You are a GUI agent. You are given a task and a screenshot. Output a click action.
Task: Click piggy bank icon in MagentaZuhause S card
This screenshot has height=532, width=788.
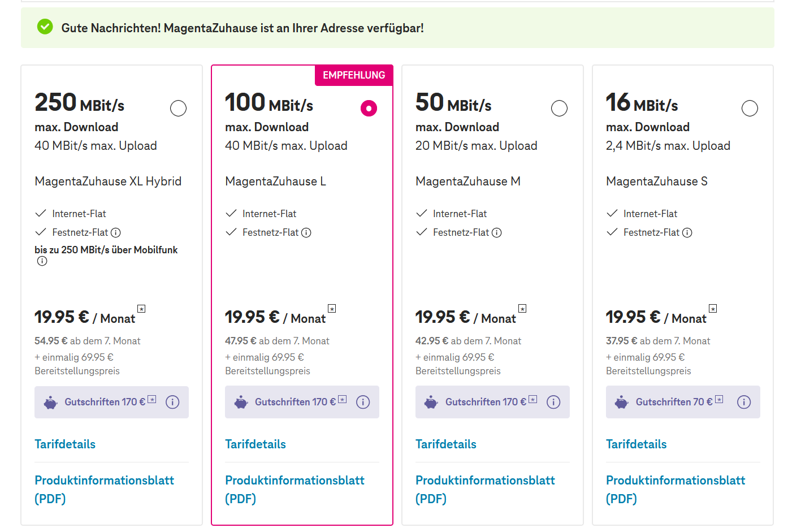(622, 403)
